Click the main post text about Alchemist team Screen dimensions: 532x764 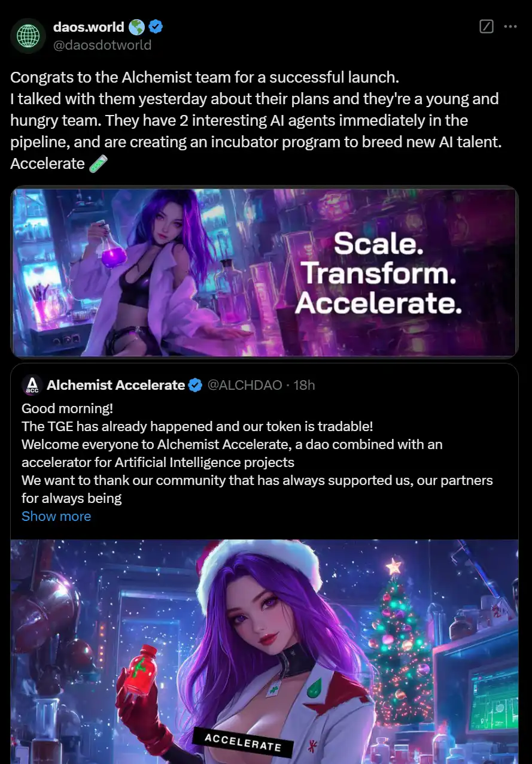254,120
